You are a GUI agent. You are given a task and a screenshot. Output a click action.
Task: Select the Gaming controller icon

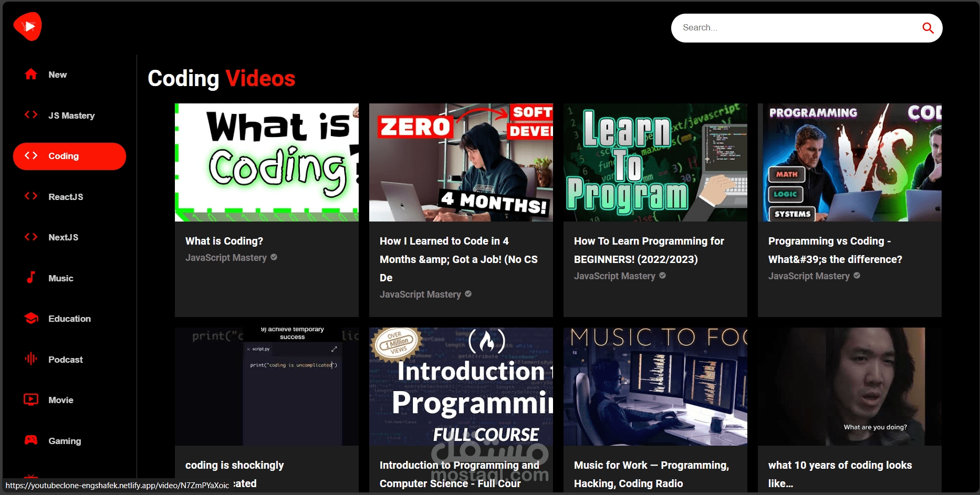click(31, 440)
